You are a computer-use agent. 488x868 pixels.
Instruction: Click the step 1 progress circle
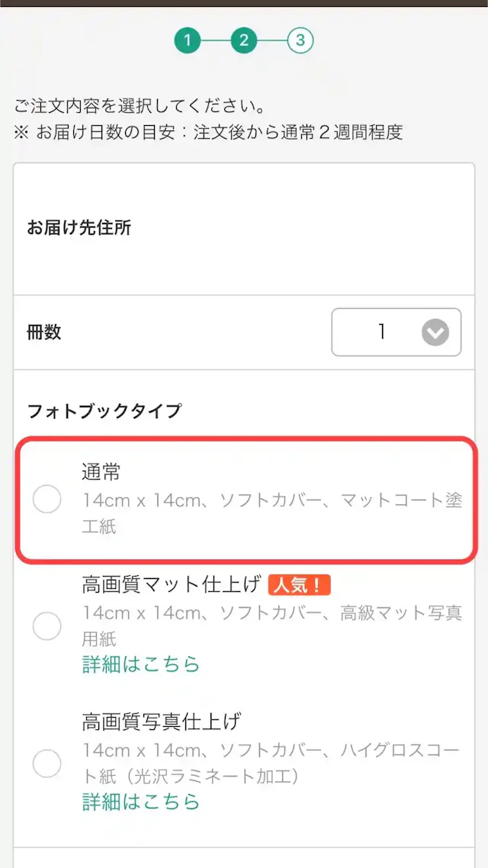(x=187, y=40)
